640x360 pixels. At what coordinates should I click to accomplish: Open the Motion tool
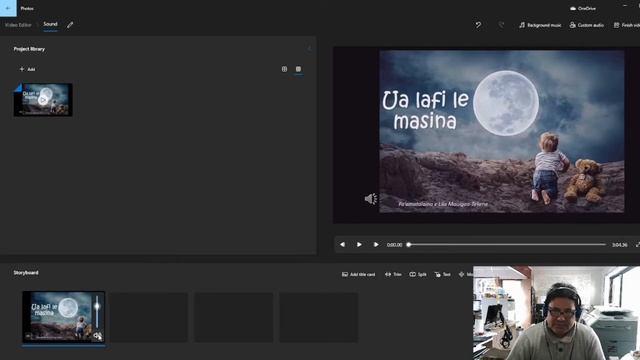[466, 274]
